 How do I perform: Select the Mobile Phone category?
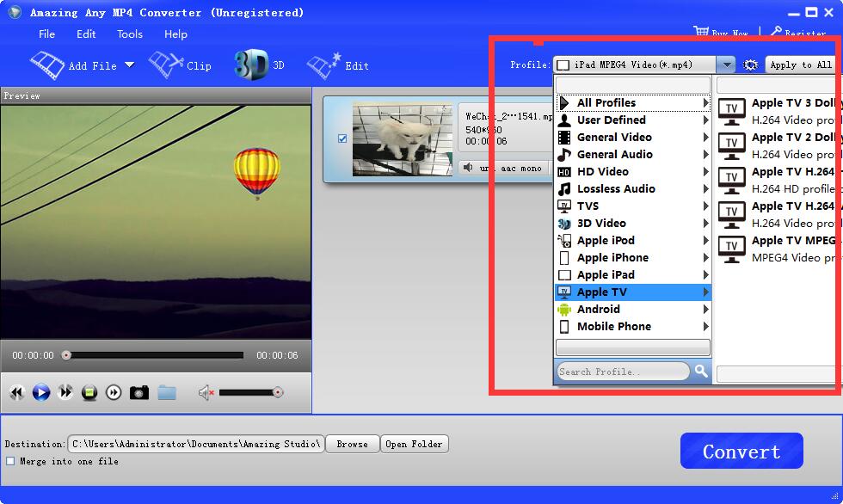(x=633, y=326)
